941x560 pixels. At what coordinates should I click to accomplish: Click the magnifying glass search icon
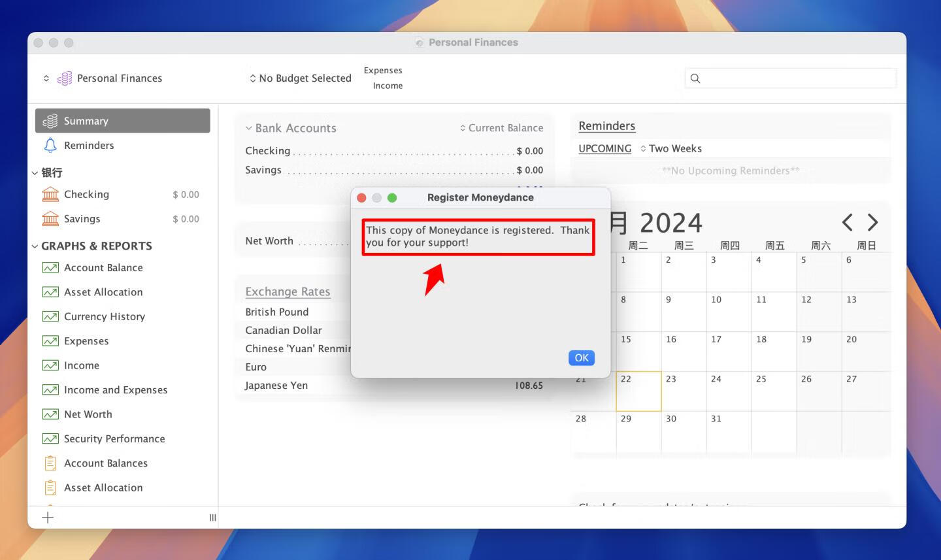695,78
